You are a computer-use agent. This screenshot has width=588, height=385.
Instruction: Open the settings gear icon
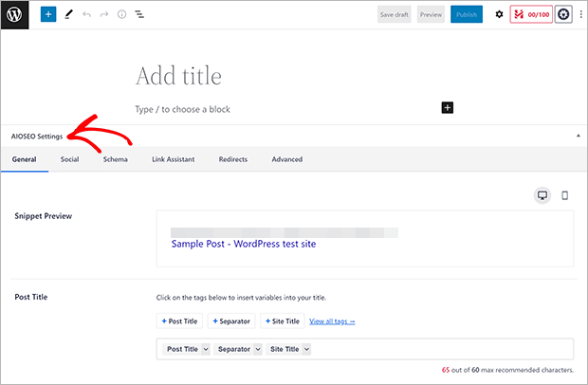point(500,15)
